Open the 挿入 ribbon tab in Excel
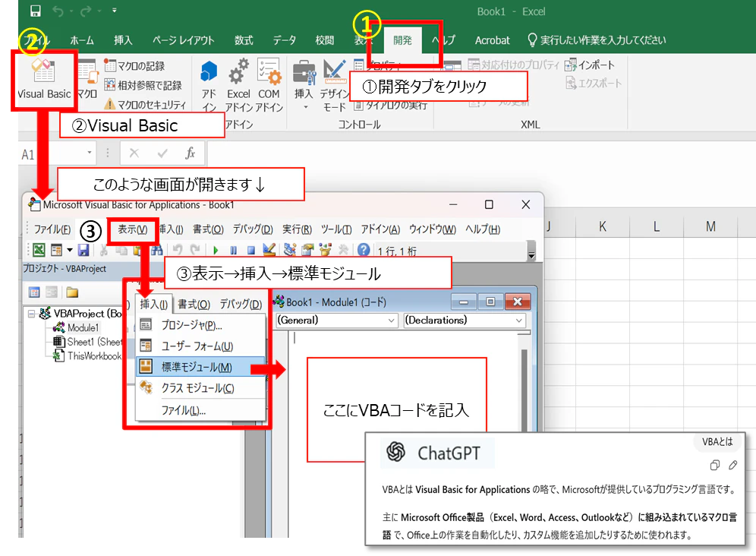 [x=123, y=40]
